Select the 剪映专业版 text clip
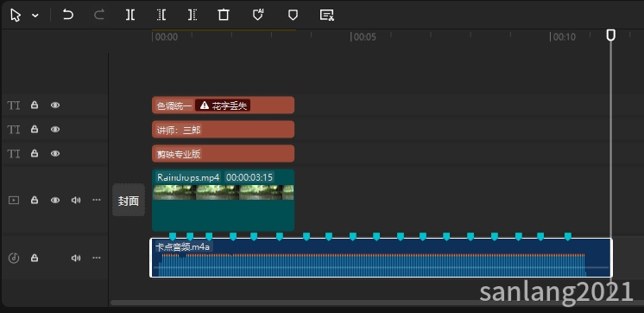 (223, 153)
